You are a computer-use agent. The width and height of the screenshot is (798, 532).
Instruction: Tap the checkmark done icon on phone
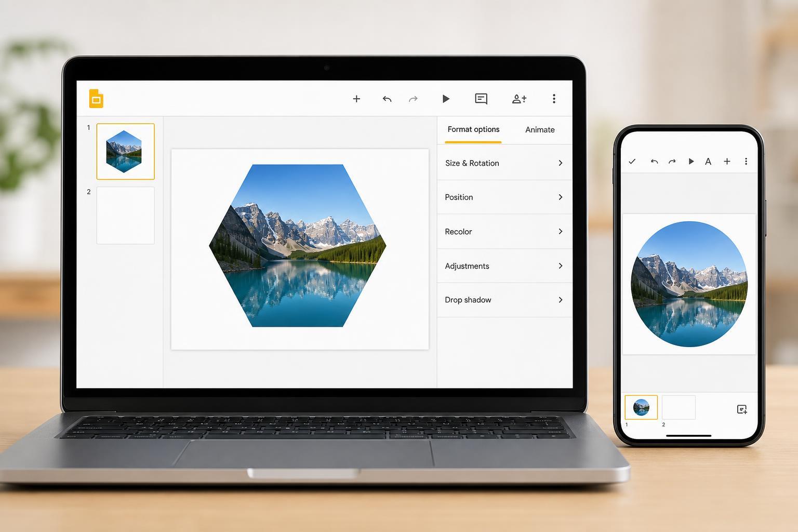(632, 162)
